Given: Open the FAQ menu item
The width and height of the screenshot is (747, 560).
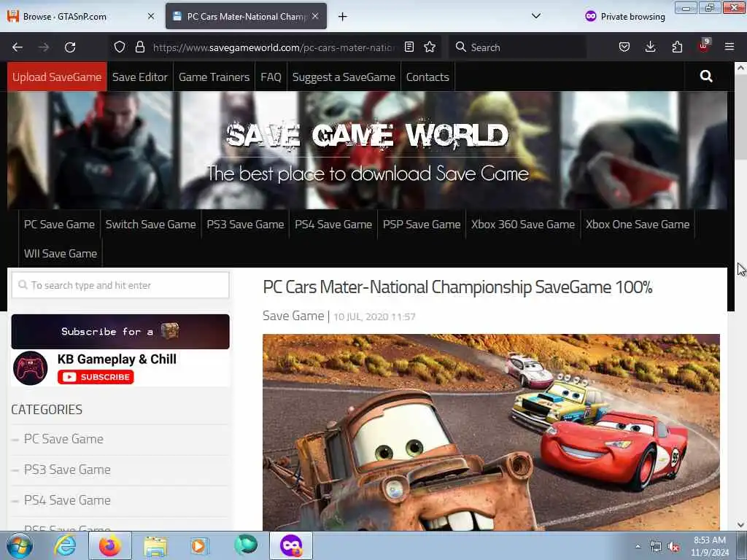Looking at the screenshot, I should point(271,77).
